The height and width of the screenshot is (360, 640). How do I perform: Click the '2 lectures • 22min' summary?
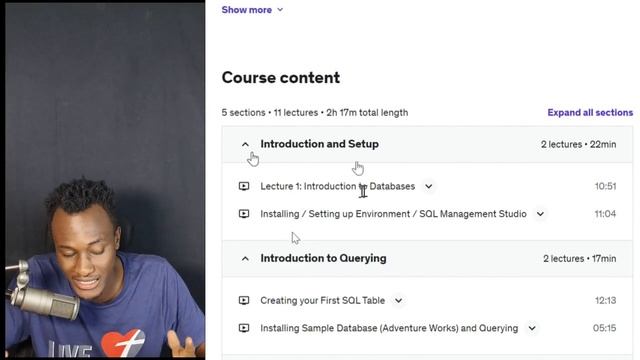pyautogui.click(x=578, y=144)
